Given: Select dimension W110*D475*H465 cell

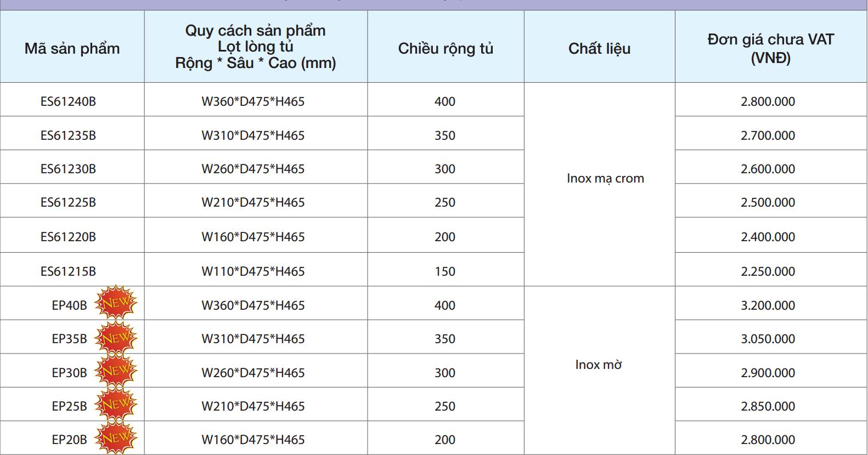Looking at the screenshot, I should (x=256, y=270).
